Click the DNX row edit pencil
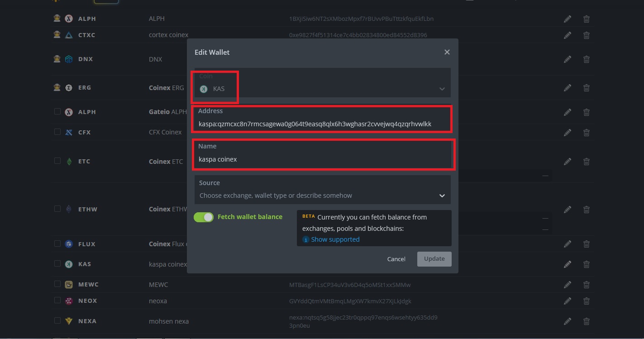644x339 pixels. (x=568, y=59)
